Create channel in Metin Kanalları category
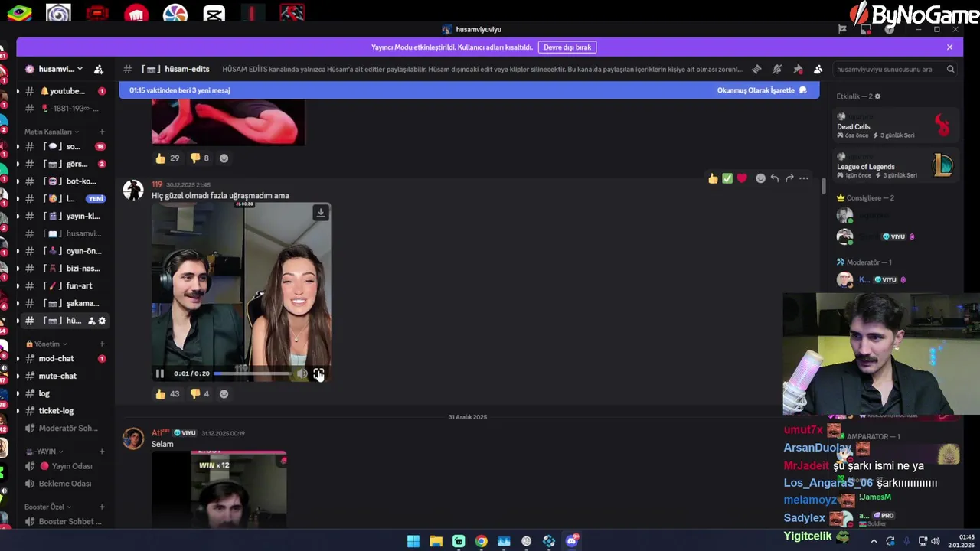The height and width of the screenshot is (551, 980). pyautogui.click(x=101, y=132)
